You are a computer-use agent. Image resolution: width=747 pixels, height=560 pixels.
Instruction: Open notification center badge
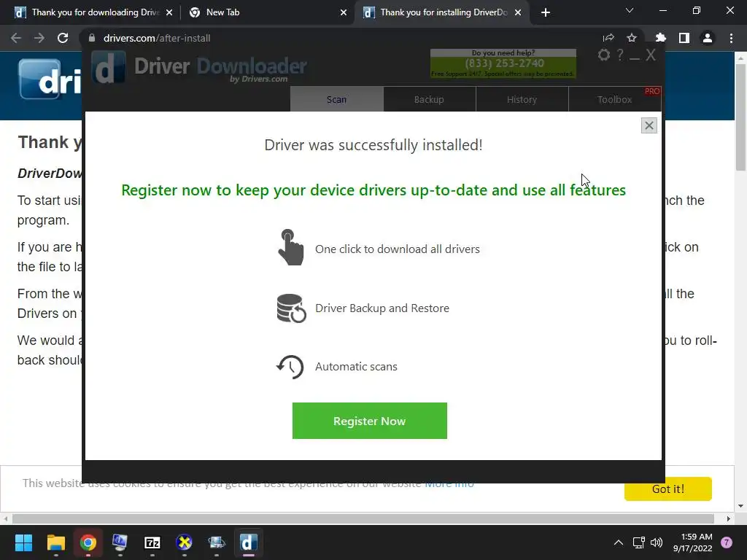pos(727,542)
